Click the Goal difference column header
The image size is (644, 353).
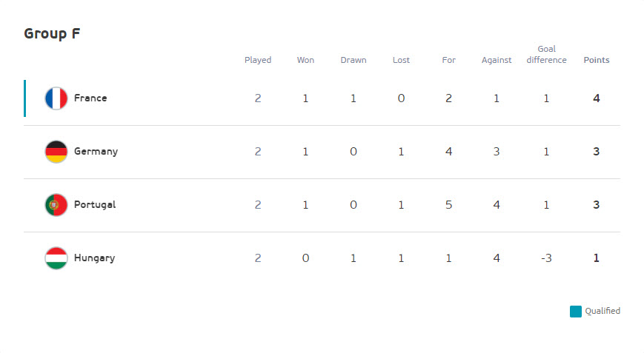pos(547,55)
